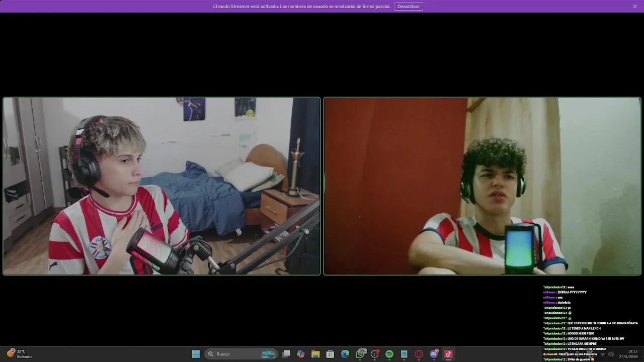Image resolution: width=644 pixels, height=362 pixels.
Task: Switch to OBS Studio in the taskbar
Action: click(x=374, y=354)
